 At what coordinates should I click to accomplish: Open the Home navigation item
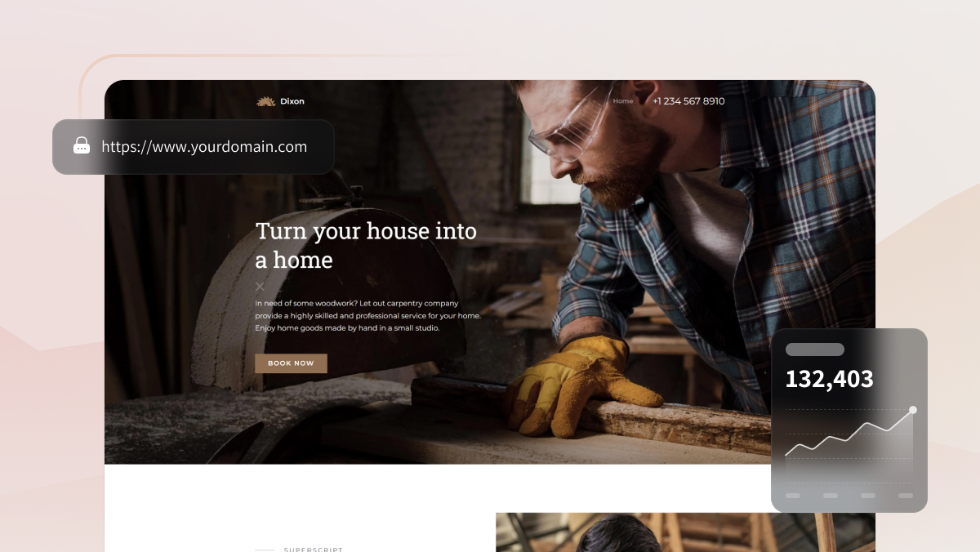[x=622, y=101]
